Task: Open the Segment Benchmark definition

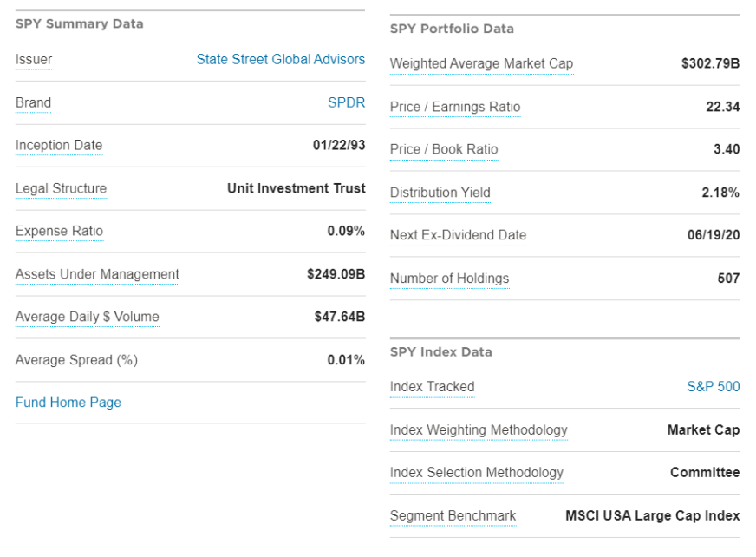Action: [453, 516]
